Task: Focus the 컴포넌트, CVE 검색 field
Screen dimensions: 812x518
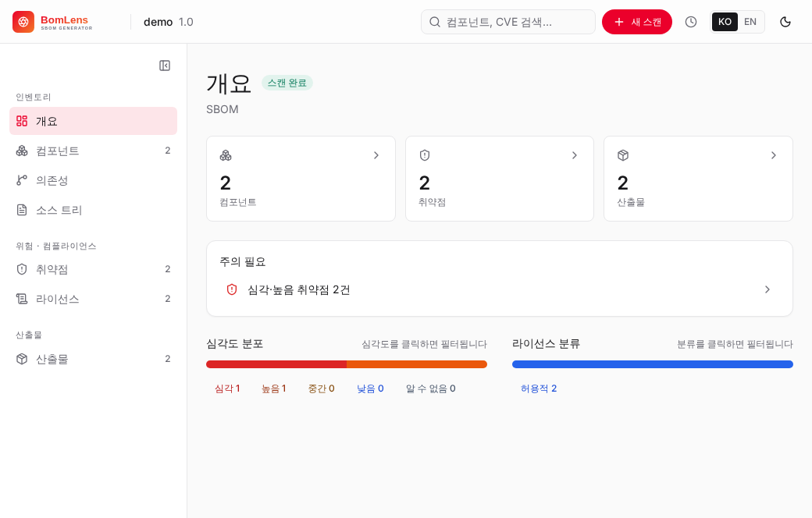Action: 508,22
